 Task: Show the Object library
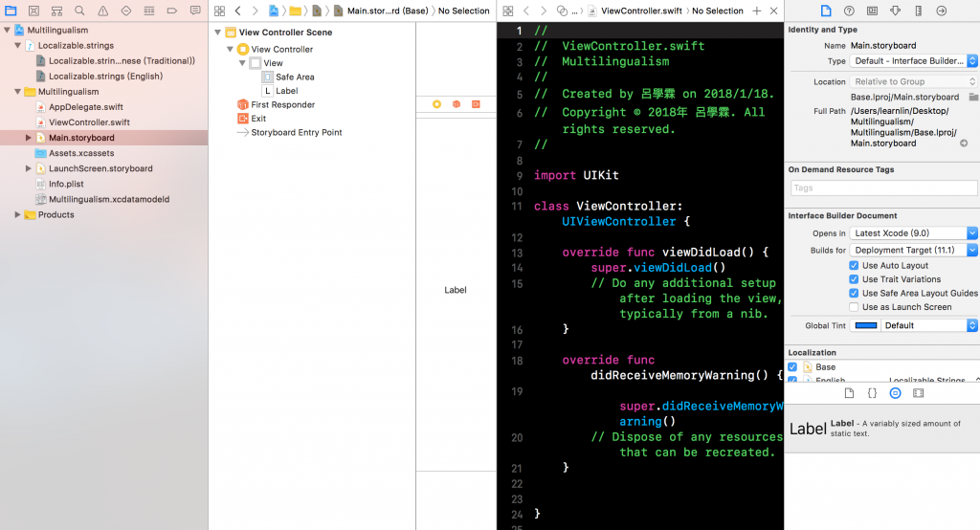click(895, 393)
